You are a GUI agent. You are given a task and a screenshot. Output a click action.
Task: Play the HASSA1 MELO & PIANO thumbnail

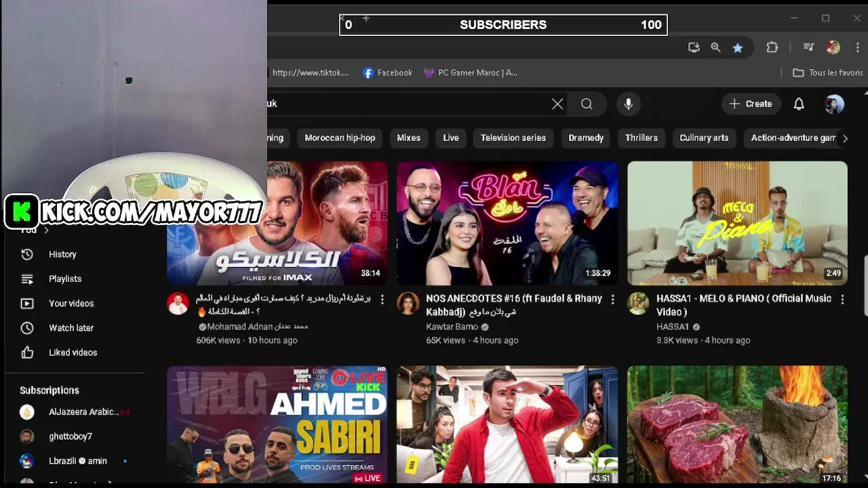point(737,223)
